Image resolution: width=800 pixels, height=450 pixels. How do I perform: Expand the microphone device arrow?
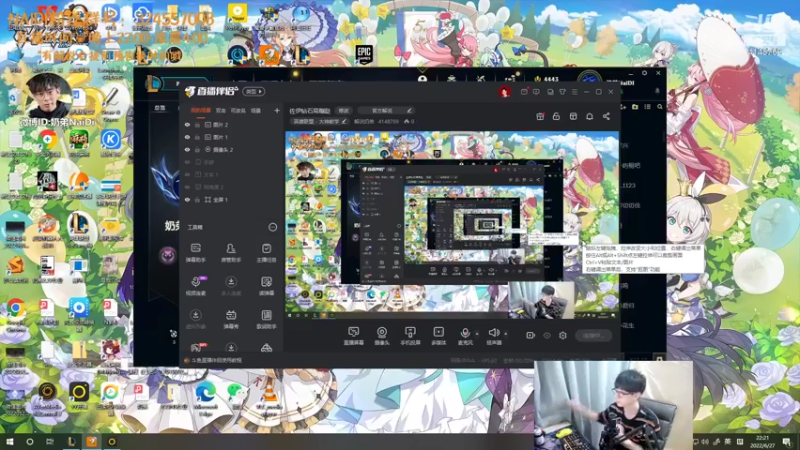tap(477, 334)
